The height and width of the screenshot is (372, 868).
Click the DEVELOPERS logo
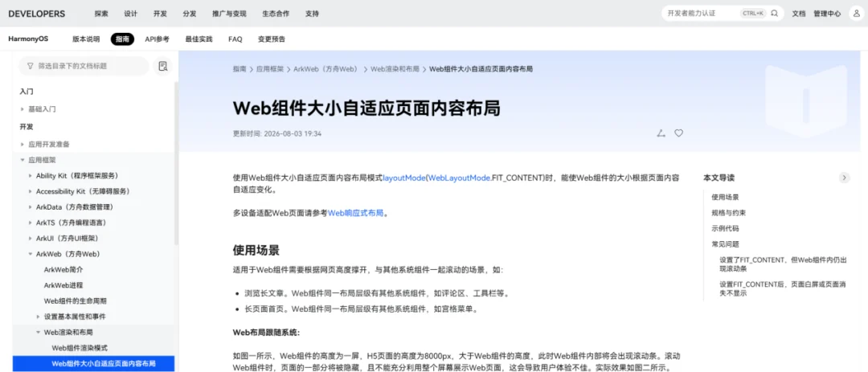[36, 14]
